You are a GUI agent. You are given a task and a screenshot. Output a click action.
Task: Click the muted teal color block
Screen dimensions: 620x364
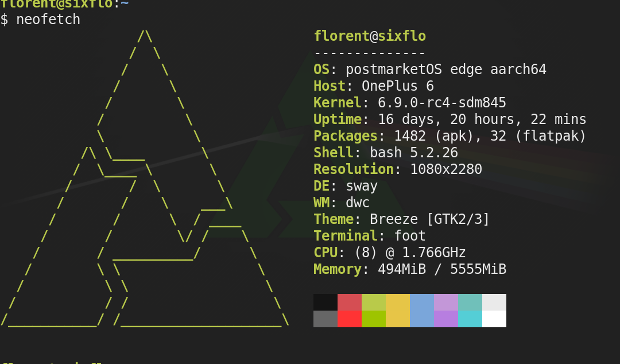(x=470, y=302)
